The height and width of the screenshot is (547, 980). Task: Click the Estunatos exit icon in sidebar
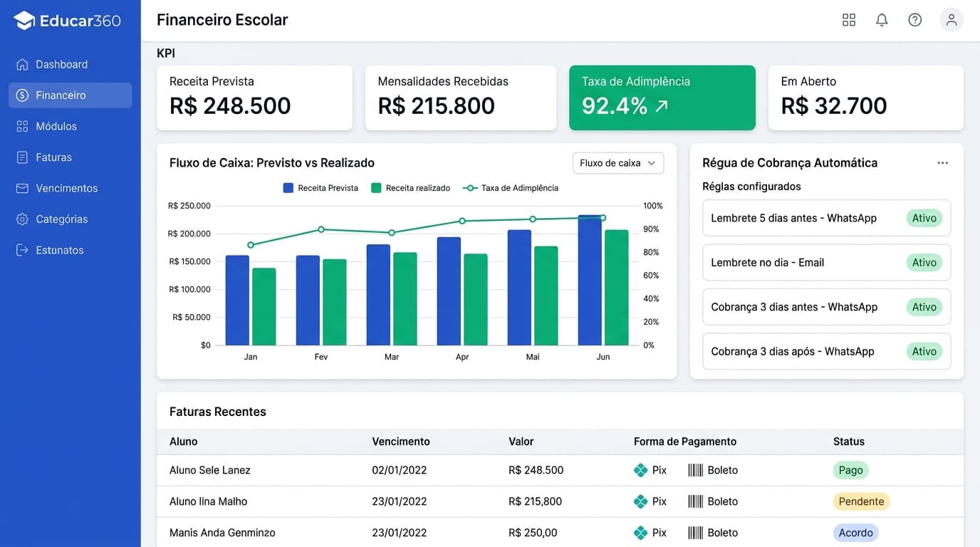22,250
